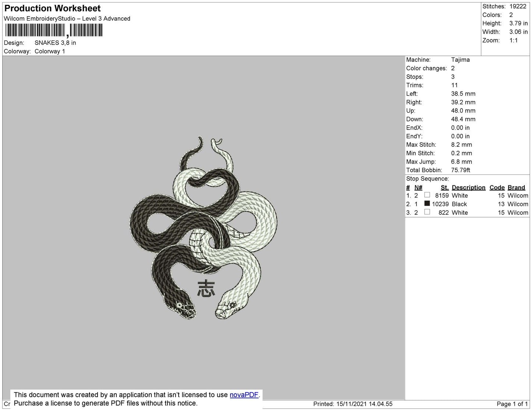Open the novaPDF link in the notice
Viewport: 532px width, 411px height.
(244, 395)
